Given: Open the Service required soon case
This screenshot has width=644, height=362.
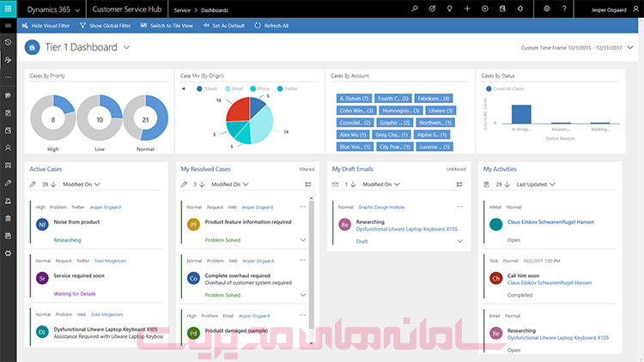Looking at the screenshot, I should click(x=79, y=276).
